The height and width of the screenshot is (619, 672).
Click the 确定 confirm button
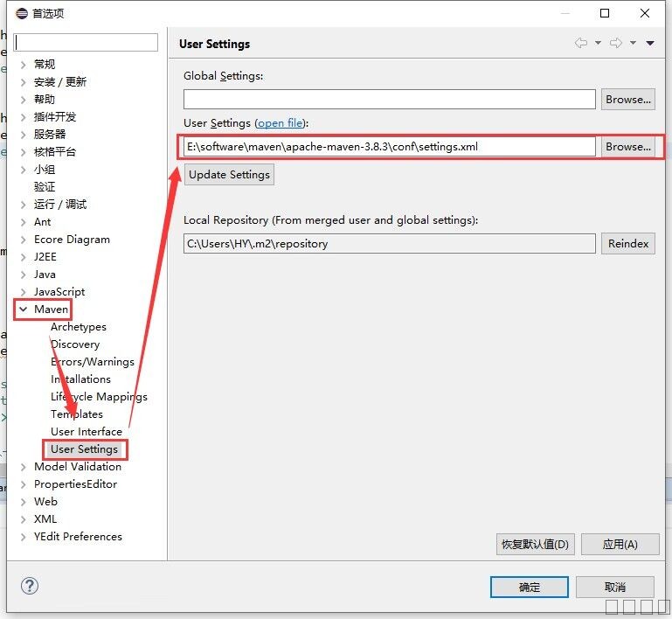(530, 587)
